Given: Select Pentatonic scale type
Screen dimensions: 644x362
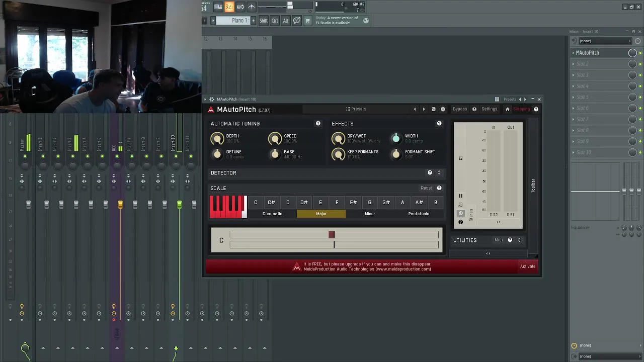Looking at the screenshot, I should [x=419, y=214].
